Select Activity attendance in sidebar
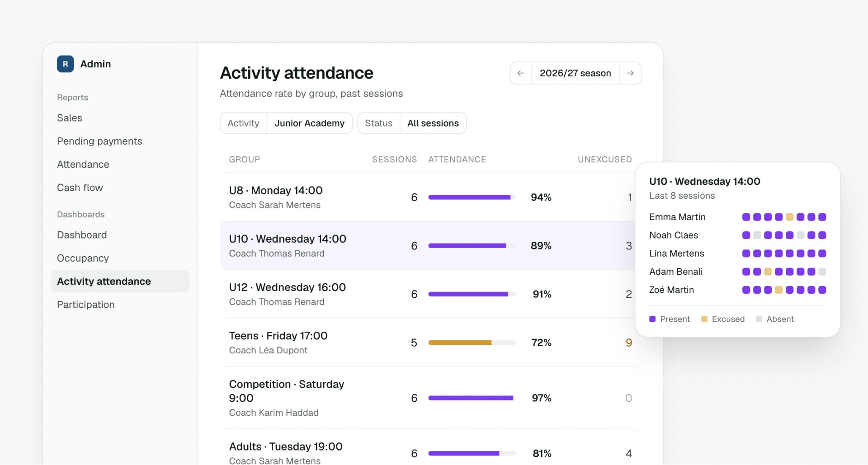868x465 pixels. [120, 282]
